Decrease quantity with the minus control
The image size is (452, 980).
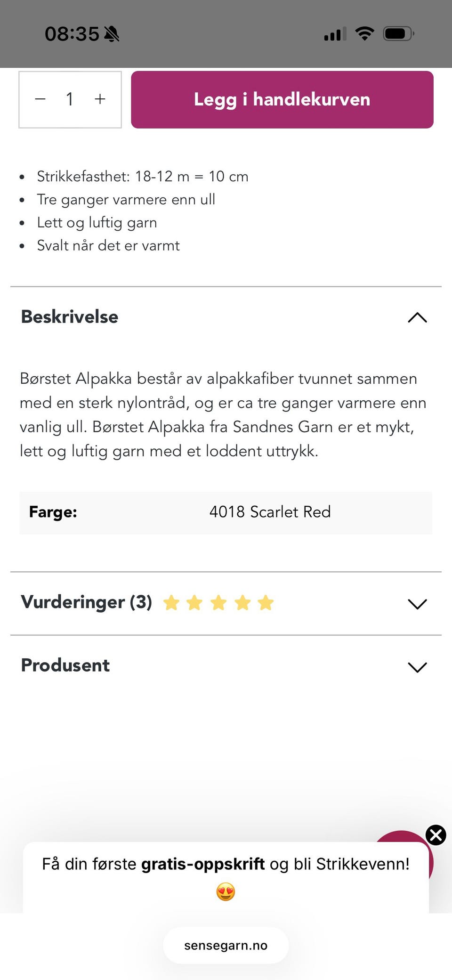click(40, 99)
